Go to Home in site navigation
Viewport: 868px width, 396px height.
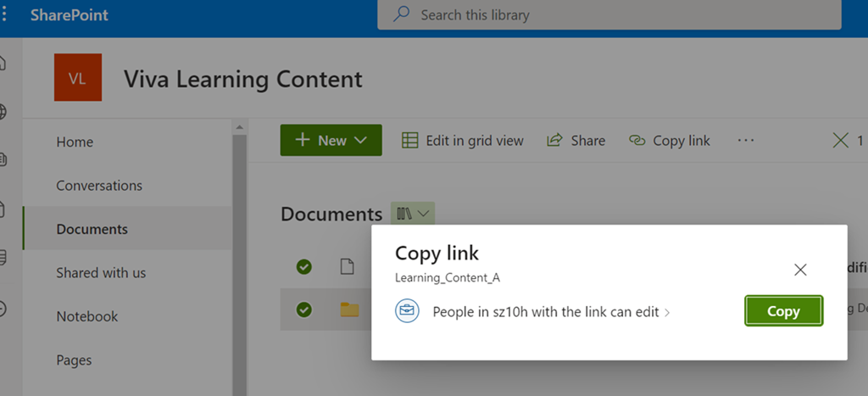point(75,142)
